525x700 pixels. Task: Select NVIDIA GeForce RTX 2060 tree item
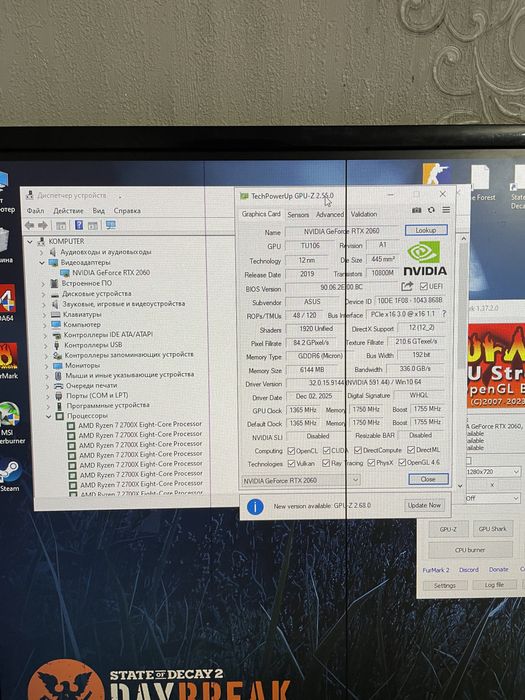(x=111, y=273)
